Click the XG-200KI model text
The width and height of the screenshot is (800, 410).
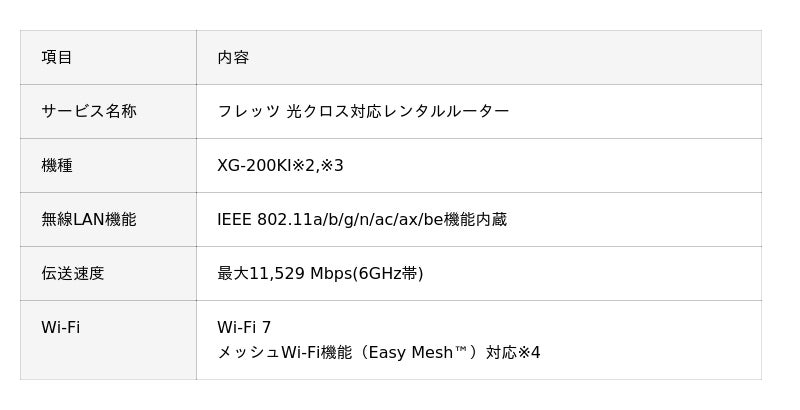tap(254, 165)
